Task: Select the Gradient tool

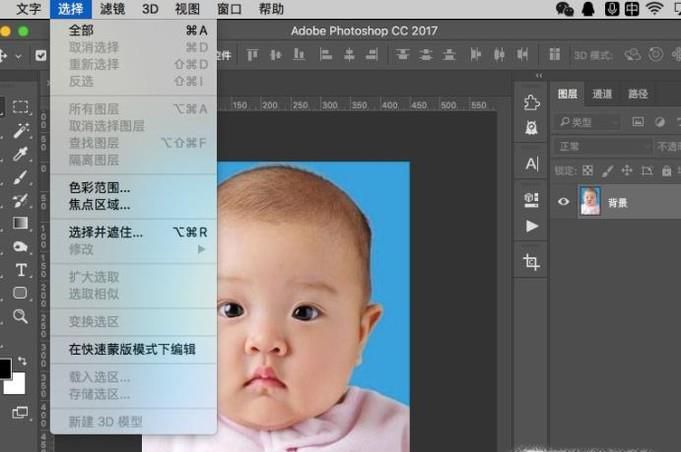Action: 21,223
